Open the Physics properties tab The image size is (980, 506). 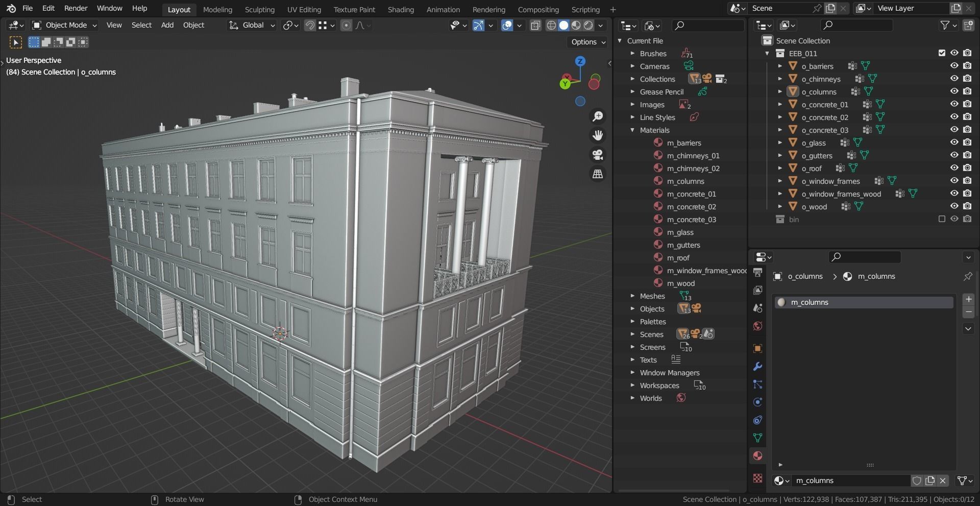757,402
